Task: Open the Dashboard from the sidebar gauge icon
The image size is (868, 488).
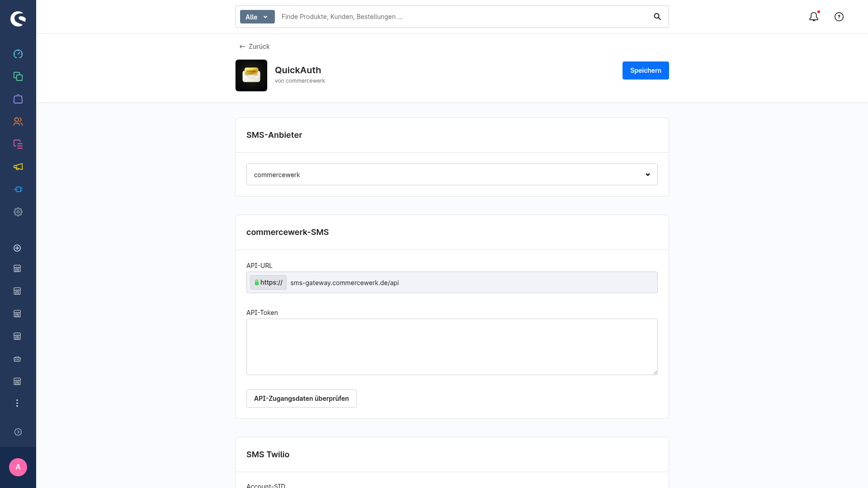Action: (x=18, y=54)
